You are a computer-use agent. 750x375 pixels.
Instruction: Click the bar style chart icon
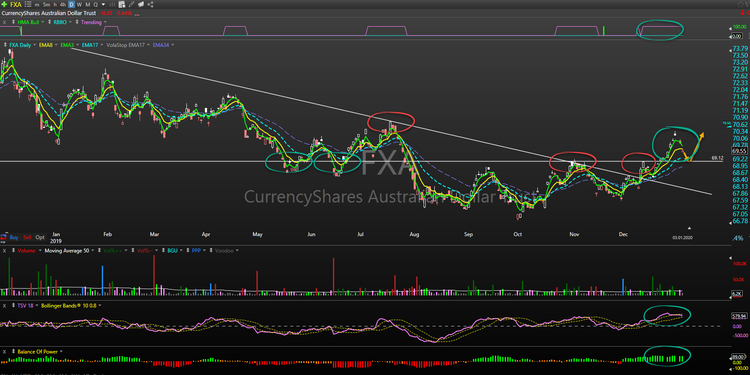click(112, 4)
